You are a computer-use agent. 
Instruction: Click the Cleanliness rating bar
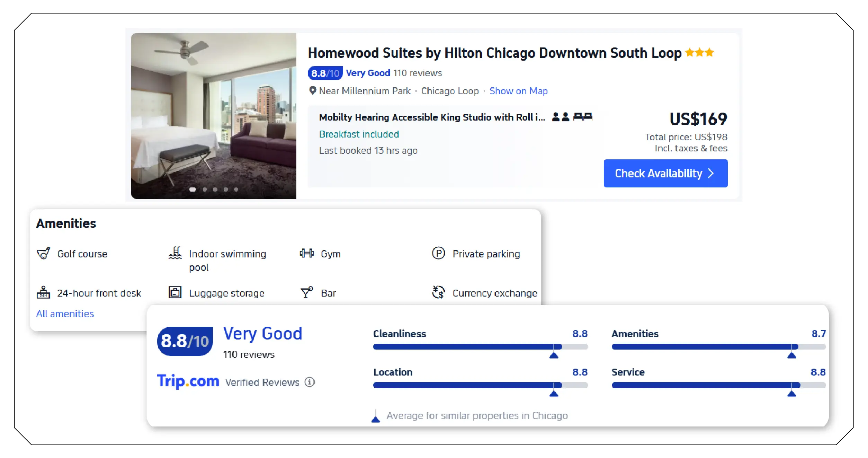(480, 346)
